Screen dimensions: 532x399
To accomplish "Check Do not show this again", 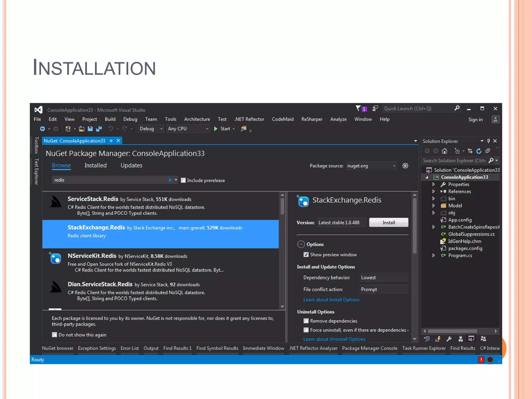I will tap(55, 335).
